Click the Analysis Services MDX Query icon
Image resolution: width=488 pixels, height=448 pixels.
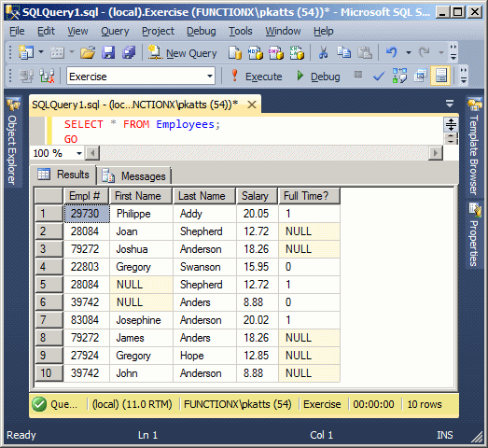[x=256, y=52]
